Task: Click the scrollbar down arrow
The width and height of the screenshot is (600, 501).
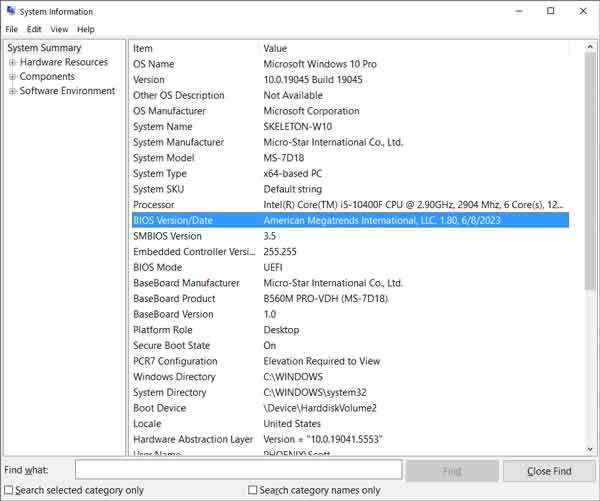Action: point(590,449)
